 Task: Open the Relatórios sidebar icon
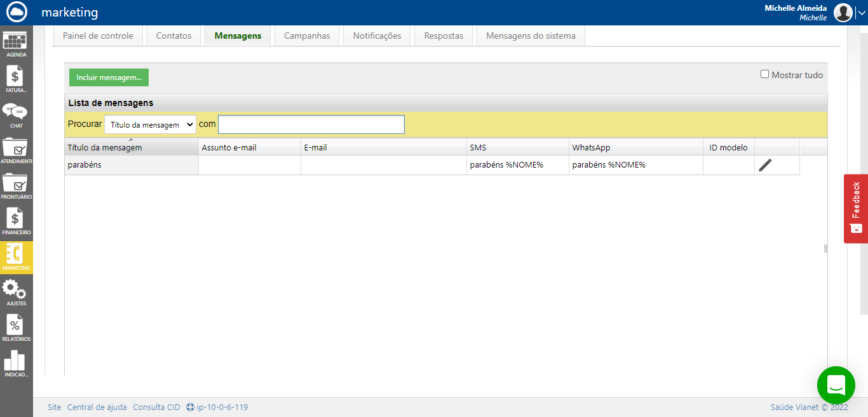click(x=16, y=329)
